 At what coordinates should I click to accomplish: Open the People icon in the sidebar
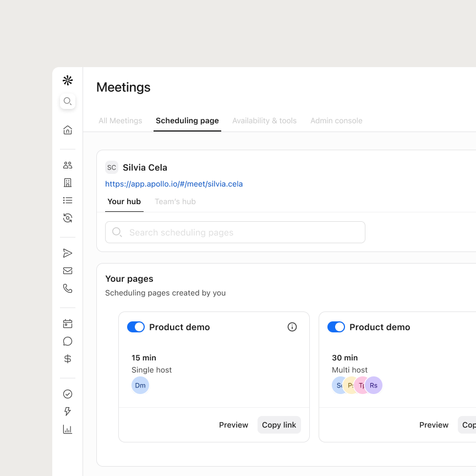pyautogui.click(x=67, y=165)
